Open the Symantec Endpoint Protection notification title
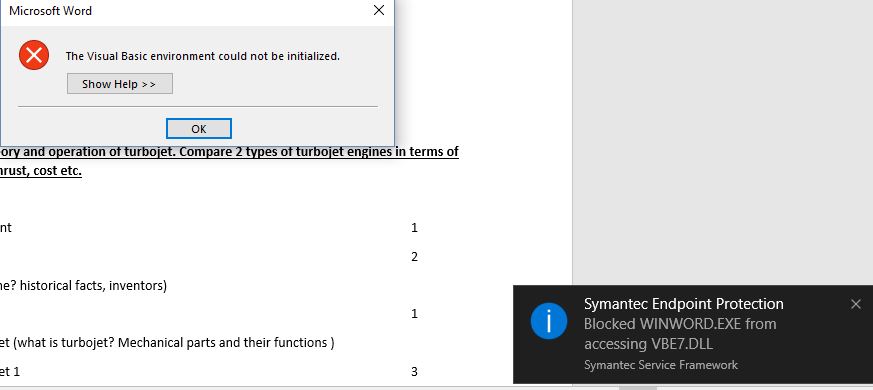873x390 pixels. 684,304
